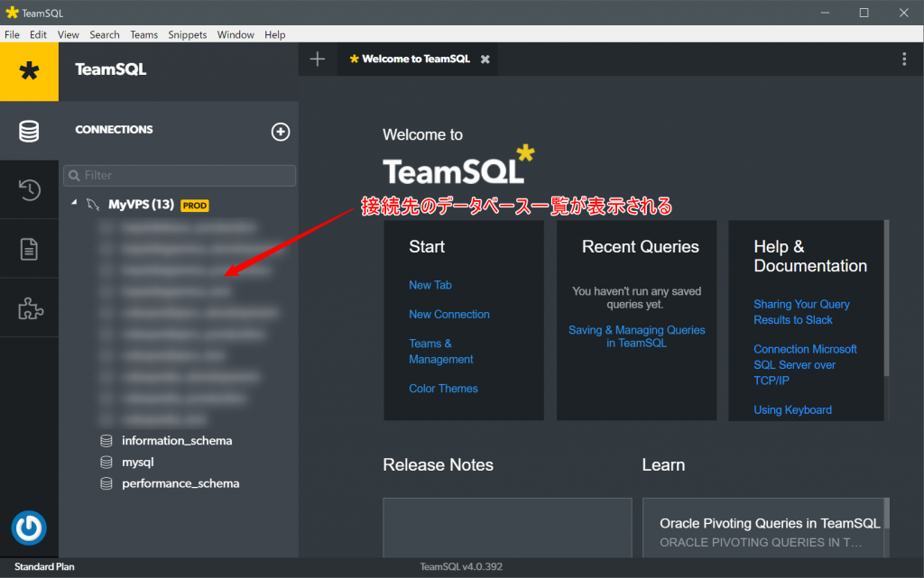Screen dimensions: 924x578
Task: Click TeamSQL v4.0.392 version text
Action: (x=461, y=567)
